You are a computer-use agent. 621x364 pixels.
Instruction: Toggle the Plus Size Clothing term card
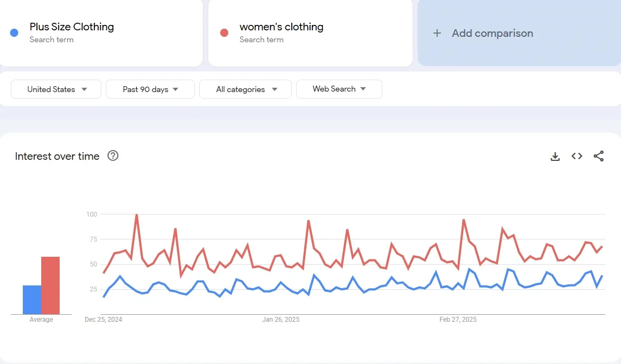[x=101, y=33]
